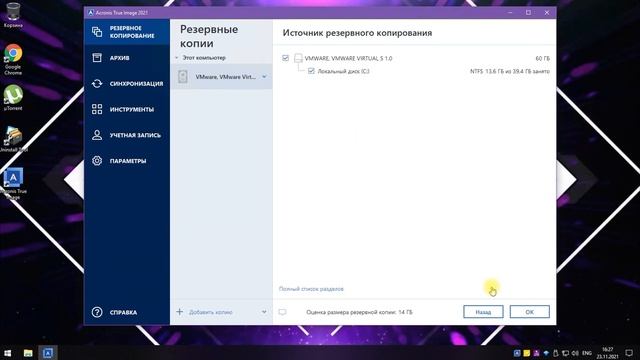This screenshot has height=360, width=640.
Task: Open File Explorer from taskbar
Action: tap(28, 353)
